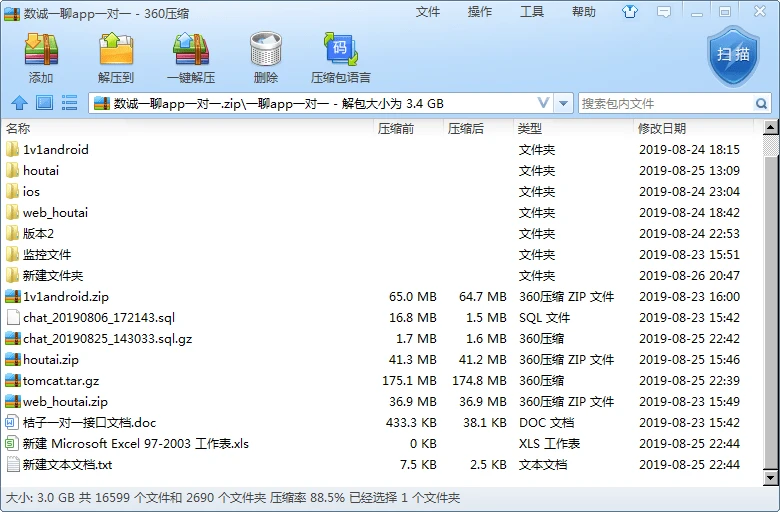
Task: Sort by the 修改日期 column header
Action: [x=662, y=128]
